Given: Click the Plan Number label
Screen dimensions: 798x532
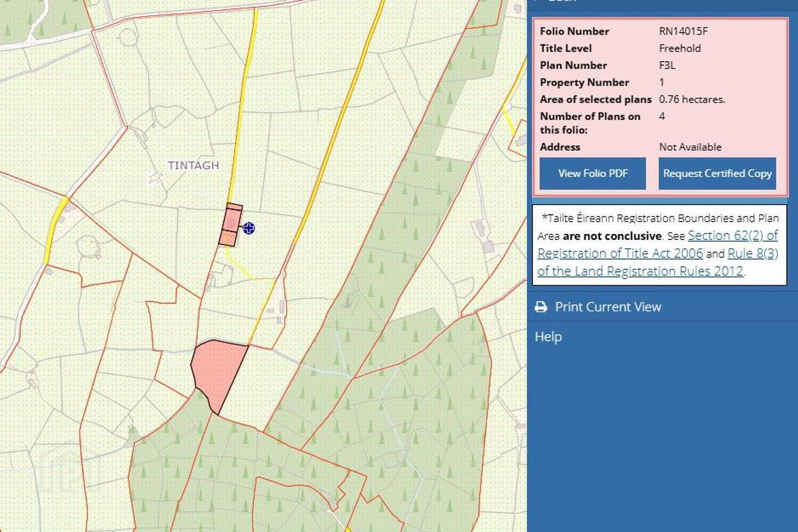Looking at the screenshot, I should click(573, 65).
